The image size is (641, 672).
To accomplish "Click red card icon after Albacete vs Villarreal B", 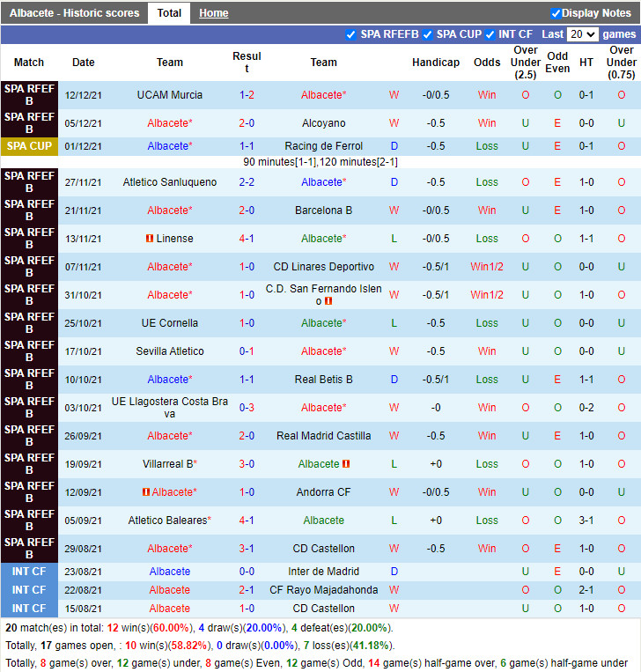I will tap(346, 464).
